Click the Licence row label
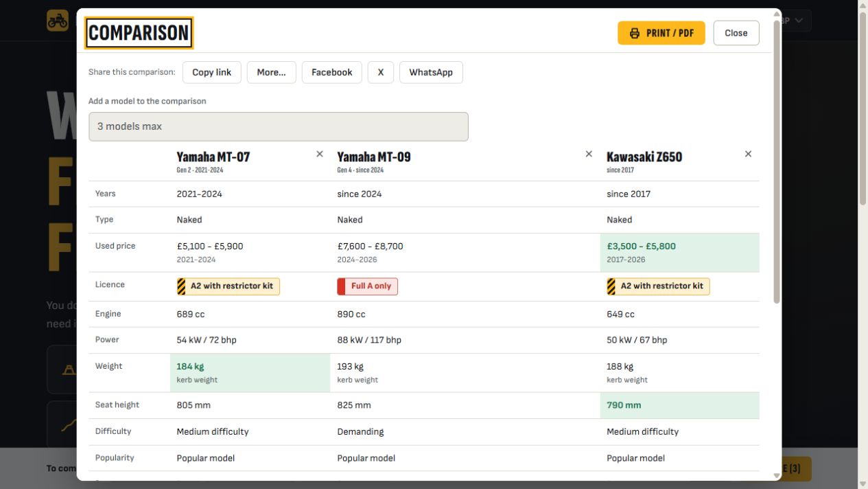 (110, 284)
